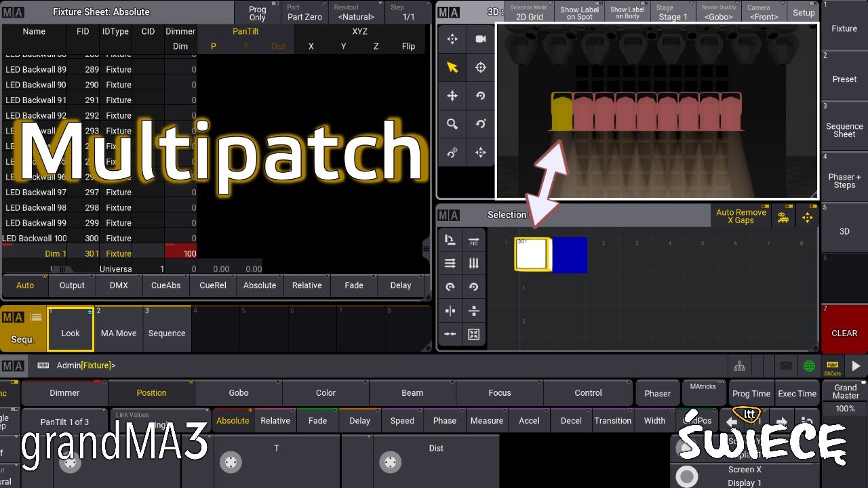Screen dimensions: 868x488
Task: Open the Selection Mode 2D Grid dropdown
Action: coord(530,13)
